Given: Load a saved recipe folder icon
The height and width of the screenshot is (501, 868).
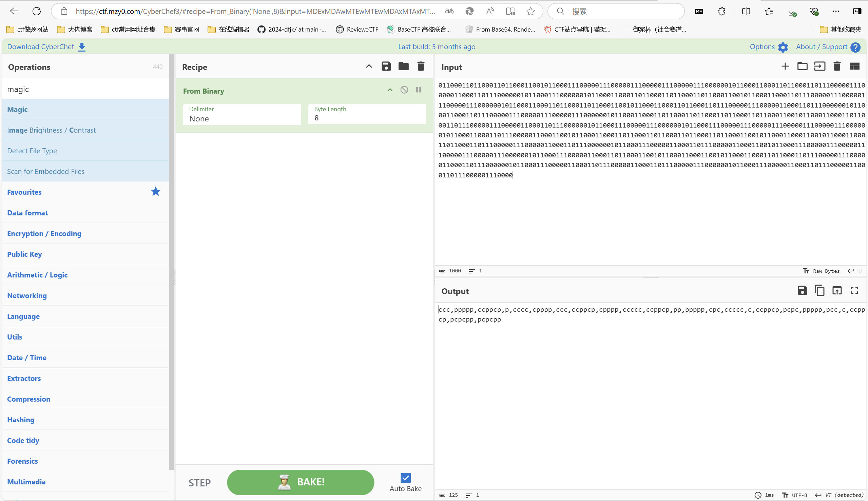Looking at the screenshot, I should click(404, 66).
